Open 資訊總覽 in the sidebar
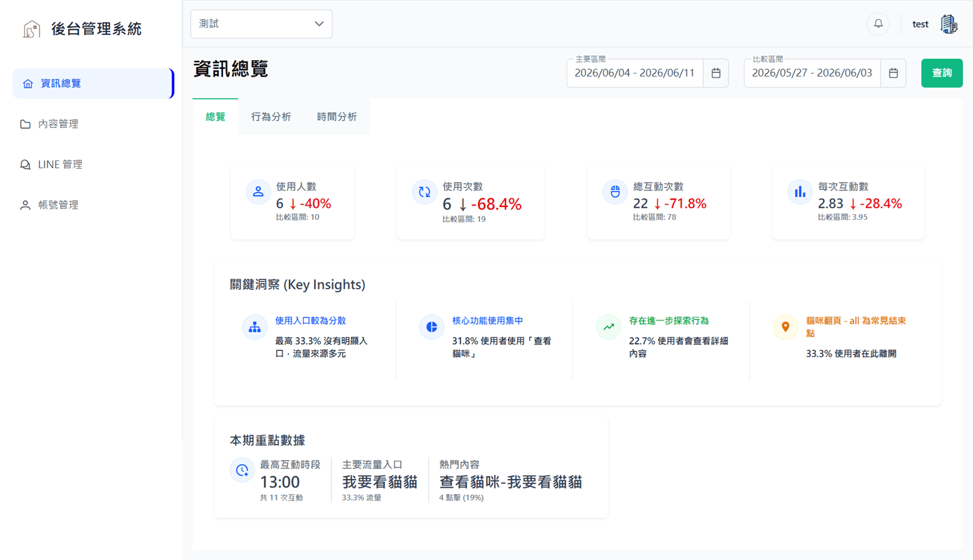Screen dimensions: 973x560 coord(93,84)
